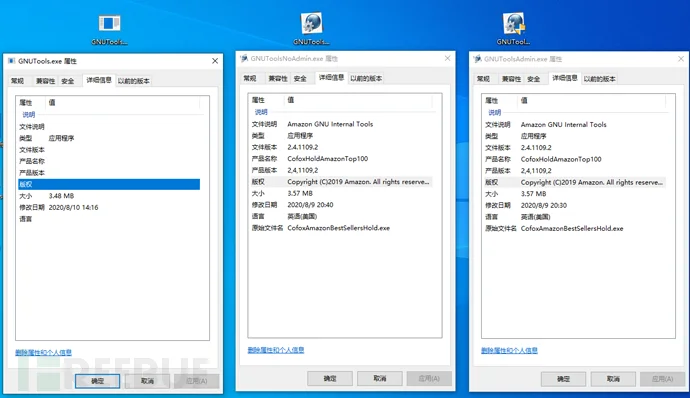
Task: Click title bar icon of GNUTools.exe properties window
Action: [x=11, y=61]
